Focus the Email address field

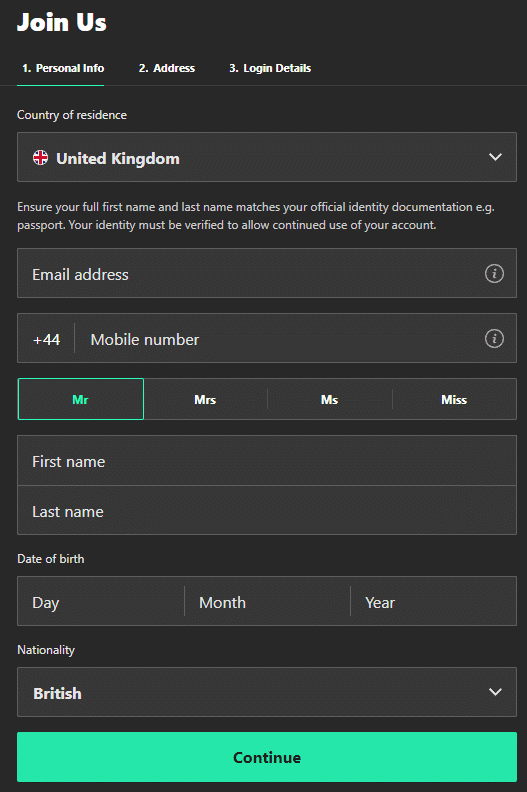(267, 273)
